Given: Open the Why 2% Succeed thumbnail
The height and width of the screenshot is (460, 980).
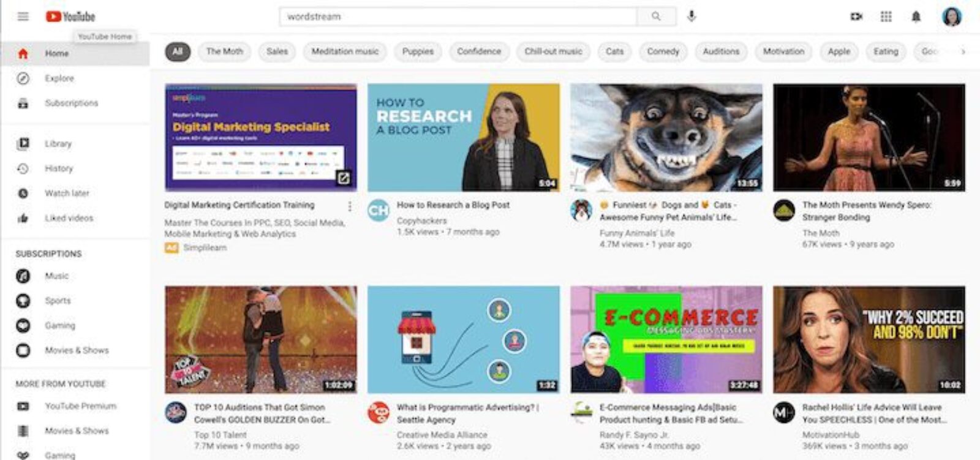Looking at the screenshot, I should [869, 339].
